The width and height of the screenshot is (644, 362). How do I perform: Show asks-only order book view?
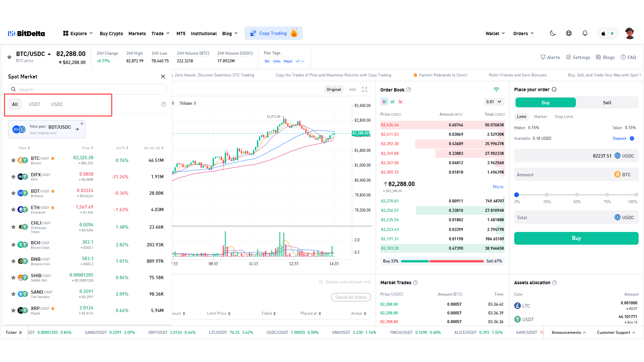click(400, 102)
